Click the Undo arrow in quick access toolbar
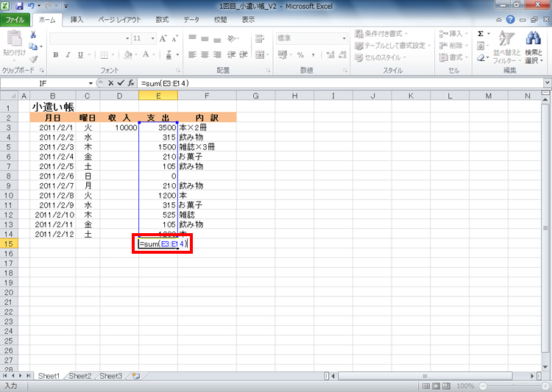552x392 pixels. tap(31, 6)
